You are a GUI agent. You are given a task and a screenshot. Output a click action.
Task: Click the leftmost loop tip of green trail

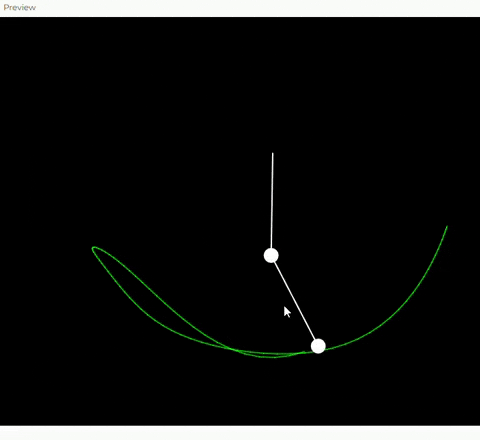[94, 249]
